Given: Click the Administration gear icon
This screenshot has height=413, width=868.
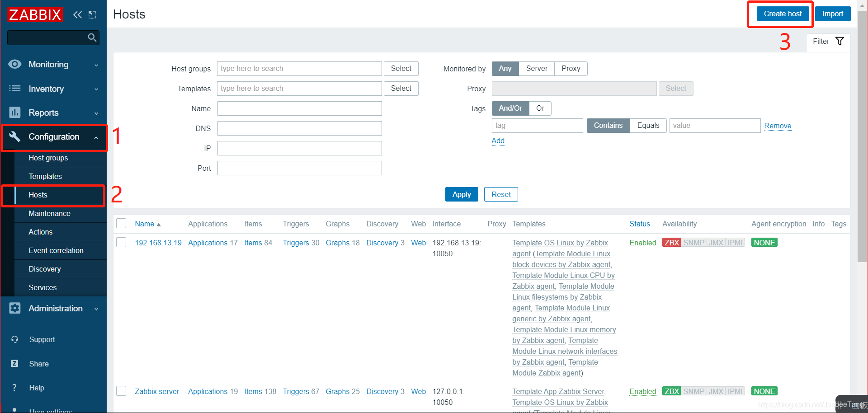Looking at the screenshot, I should click(x=15, y=308).
